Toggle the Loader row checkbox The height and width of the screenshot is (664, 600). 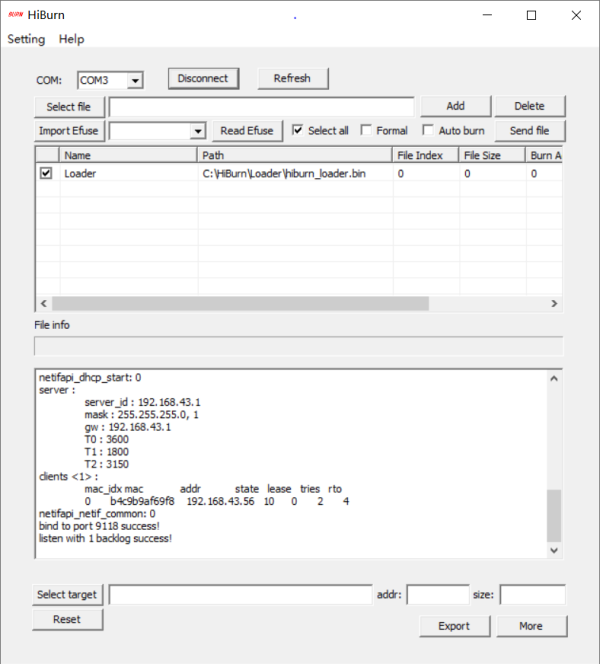pyautogui.click(x=46, y=173)
